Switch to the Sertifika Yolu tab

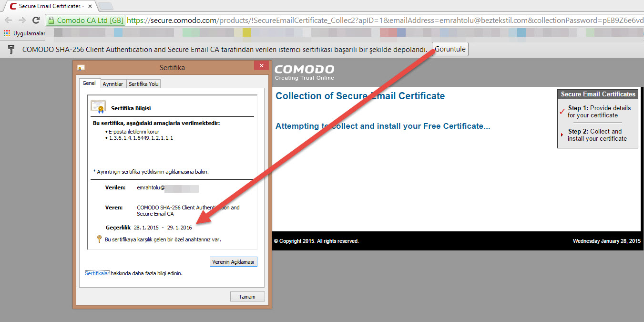click(143, 84)
